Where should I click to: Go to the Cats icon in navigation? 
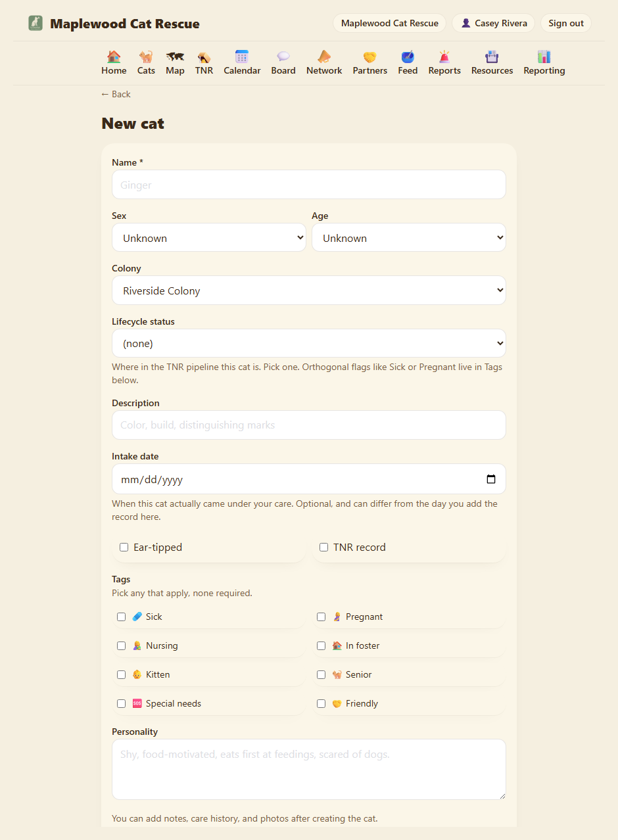tap(146, 57)
